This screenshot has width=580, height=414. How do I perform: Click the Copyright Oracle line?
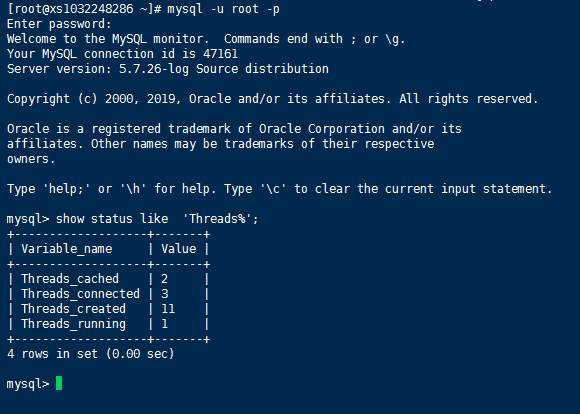point(272,99)
